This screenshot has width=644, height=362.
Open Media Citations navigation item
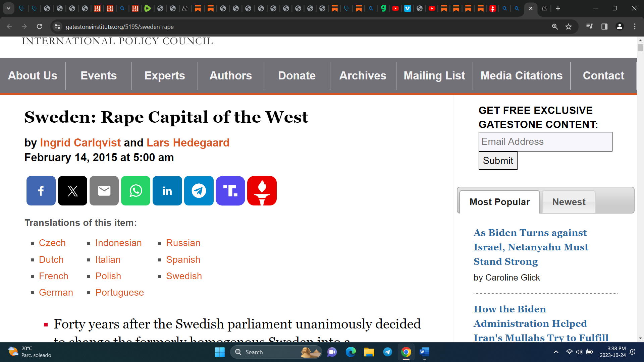(521, 76)
